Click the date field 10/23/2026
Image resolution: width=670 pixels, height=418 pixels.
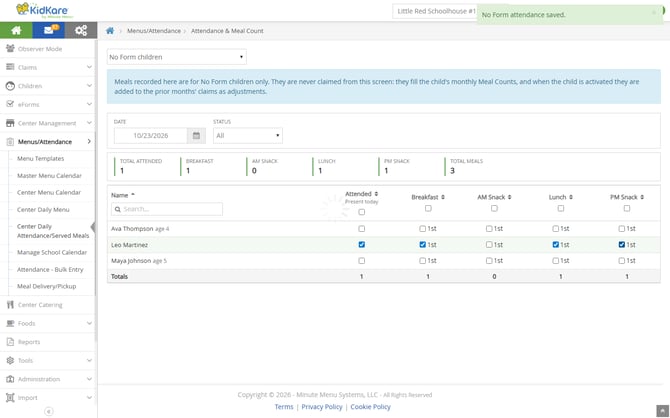[x=150, y=135]
